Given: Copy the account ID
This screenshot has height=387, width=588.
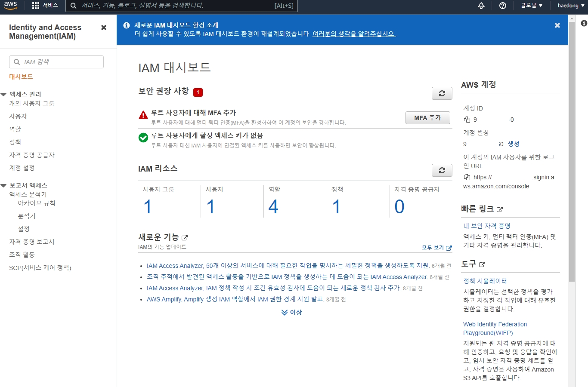Looking at the screenshot, I should (x=467, y=120).
